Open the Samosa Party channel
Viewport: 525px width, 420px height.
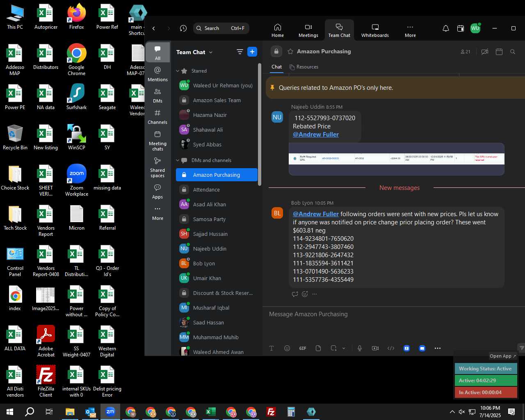(217, 219)
